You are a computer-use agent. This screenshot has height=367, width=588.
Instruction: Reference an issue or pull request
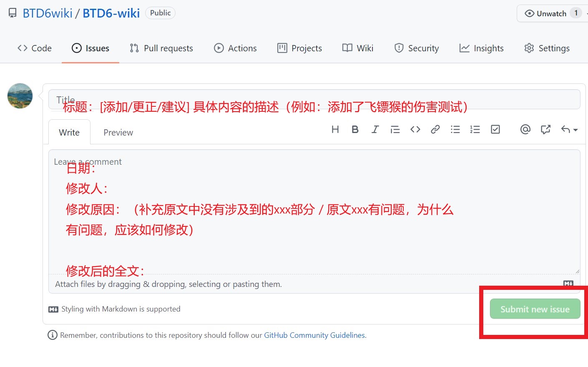tap(545, 129)
